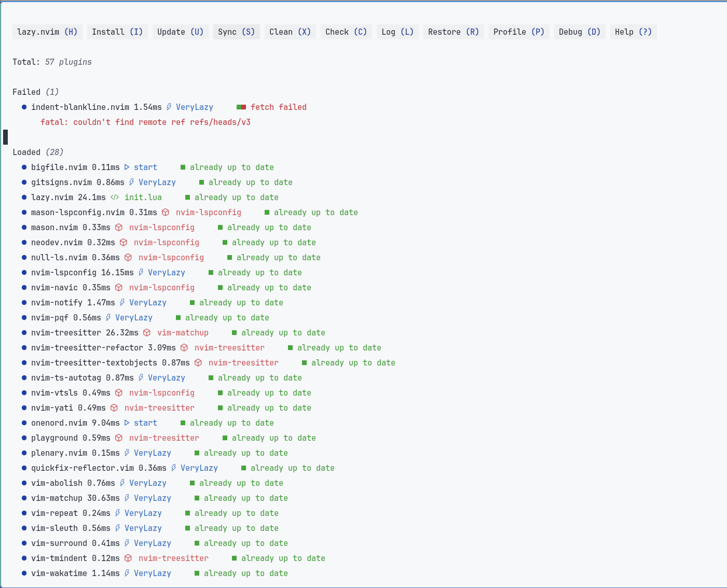Open the Log (L) view
This screenshot has width=727, height=588.
click(397, 32)
